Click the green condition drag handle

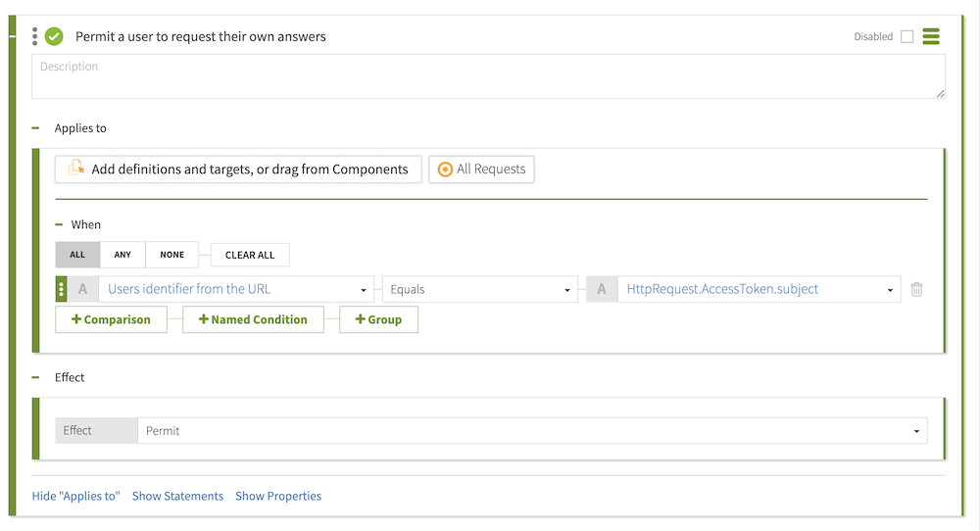click(x=62, y=289)
